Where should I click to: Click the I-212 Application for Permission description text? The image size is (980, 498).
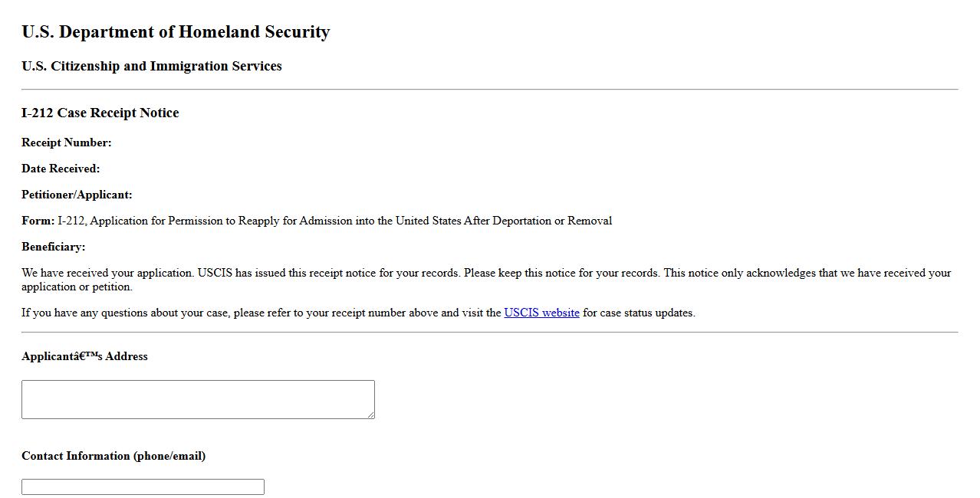[334, 221]
